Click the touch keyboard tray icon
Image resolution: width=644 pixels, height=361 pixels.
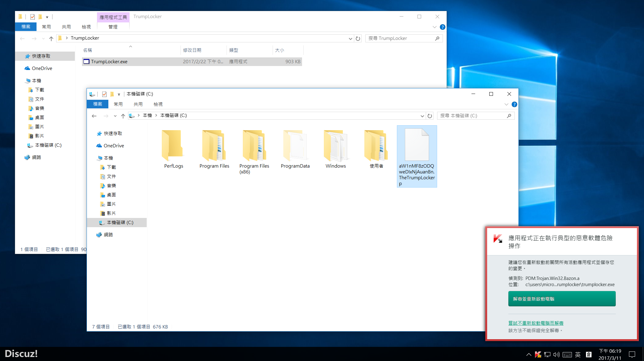click(x=567, y=355)
